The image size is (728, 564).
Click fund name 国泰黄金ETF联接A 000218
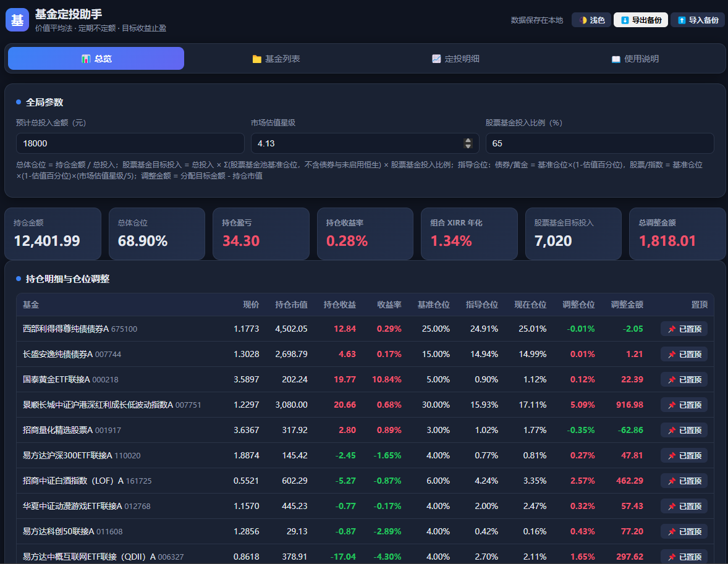pyautogui.click(x=70, y=379)
